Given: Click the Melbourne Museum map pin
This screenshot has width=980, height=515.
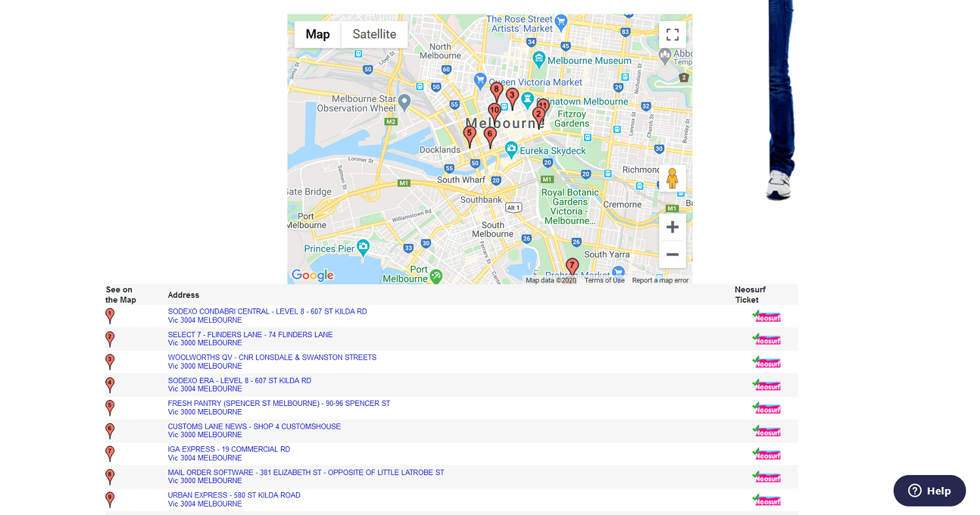Looking at the screenshot, I should (x=539, y=60).
